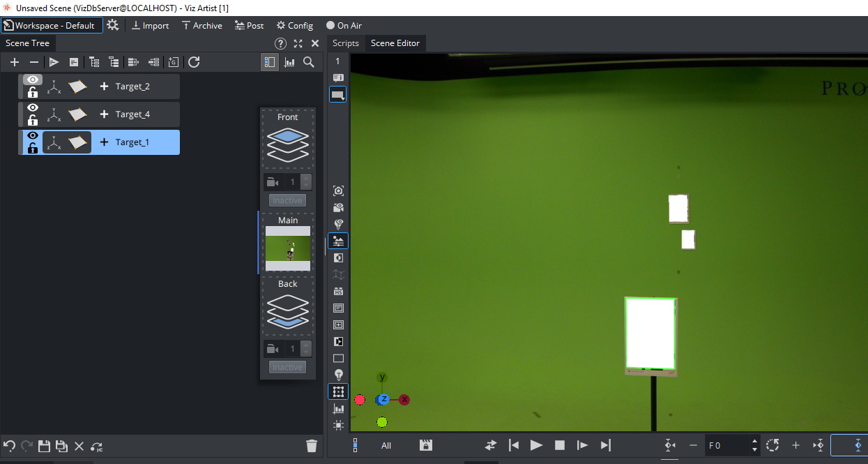This screenshot has height=464, width=868.
Task: Toggle the lock on Target_4 container
Action: point(33,120)
